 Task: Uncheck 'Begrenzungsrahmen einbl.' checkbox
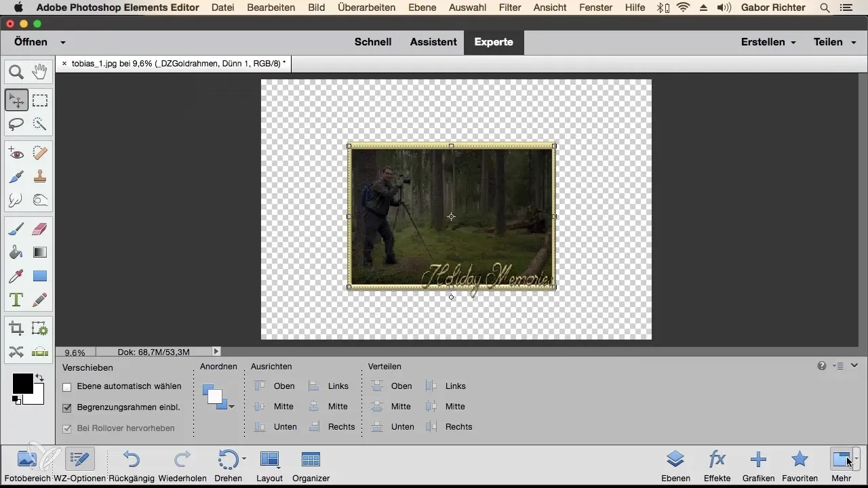coord(66,408)
